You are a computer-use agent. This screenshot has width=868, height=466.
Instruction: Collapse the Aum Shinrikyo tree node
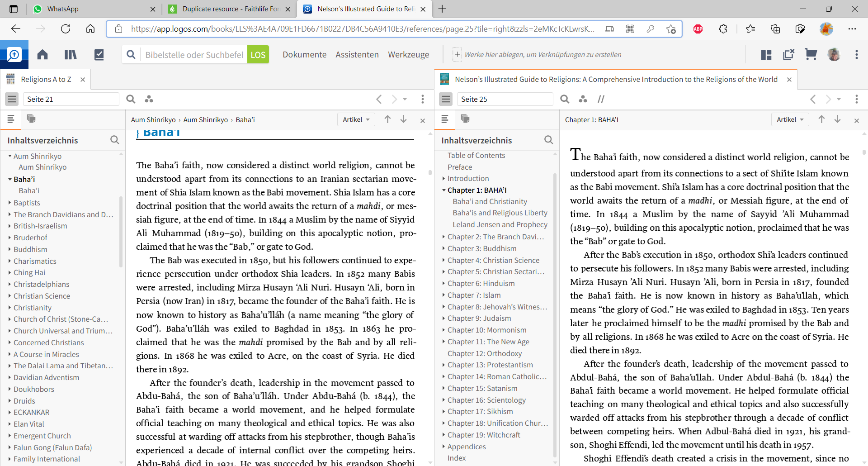pos(9,156)
